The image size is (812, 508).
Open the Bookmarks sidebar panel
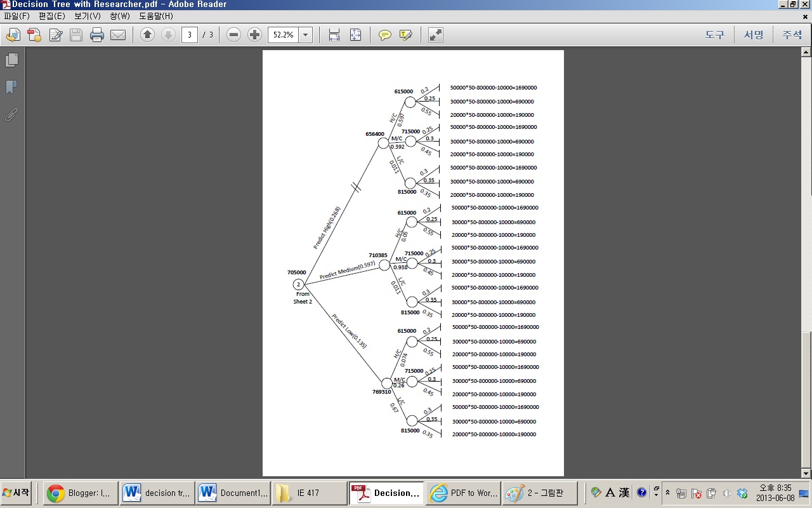click(x=10, y=87)
